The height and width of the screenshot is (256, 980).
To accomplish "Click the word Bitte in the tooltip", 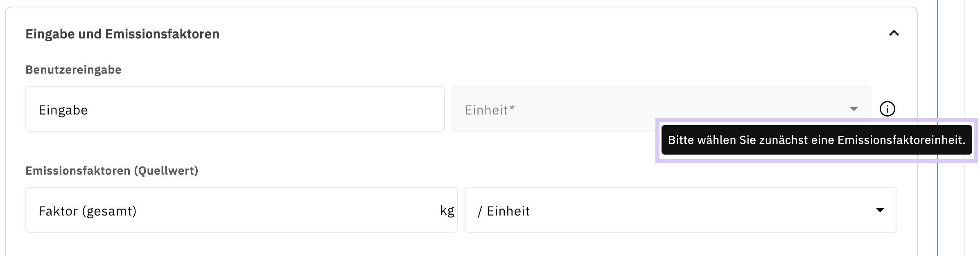I will coord(681,140).
